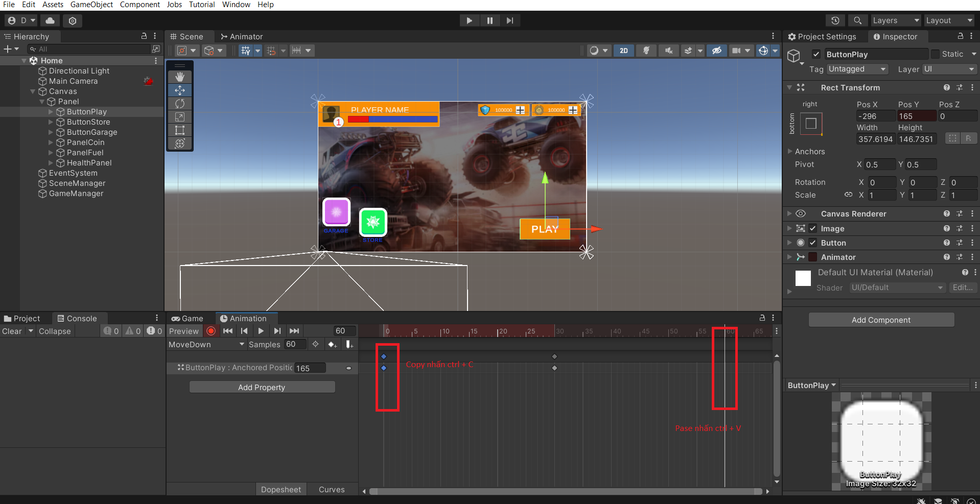The image size is (980, 504).
Task: Toggle scene lighting
Action: click(646, 51)
